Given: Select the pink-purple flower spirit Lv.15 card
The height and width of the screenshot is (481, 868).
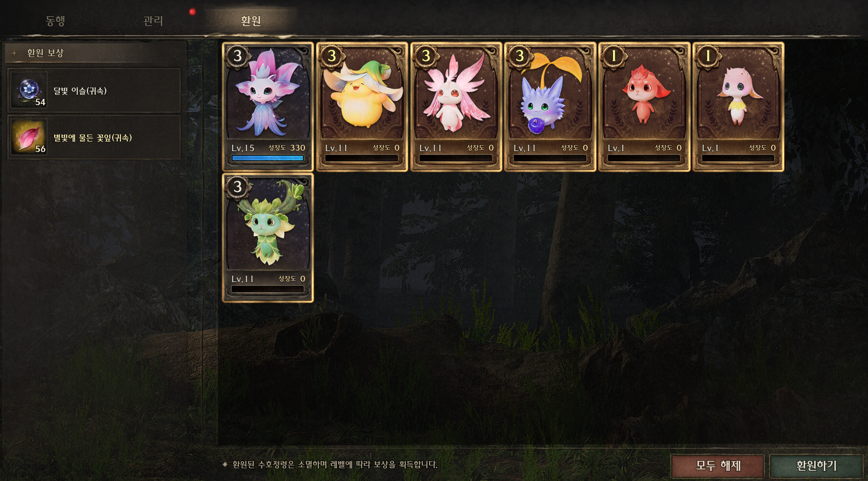Looking at the screenshot, I should click(268, 107).
